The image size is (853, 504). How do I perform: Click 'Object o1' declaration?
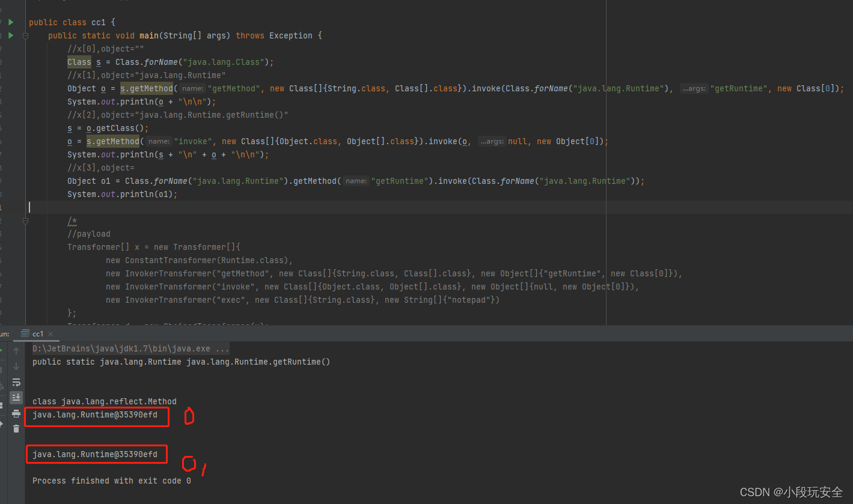coord(89,181)
